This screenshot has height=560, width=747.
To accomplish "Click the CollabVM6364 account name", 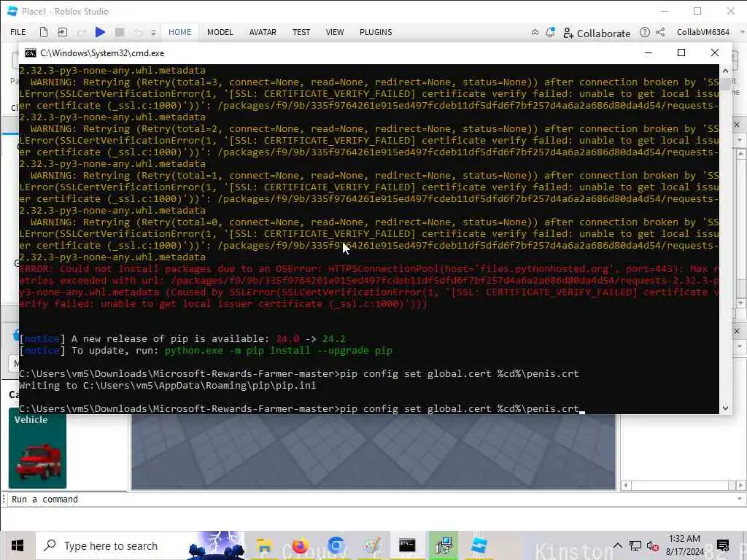I will [703, 32].
